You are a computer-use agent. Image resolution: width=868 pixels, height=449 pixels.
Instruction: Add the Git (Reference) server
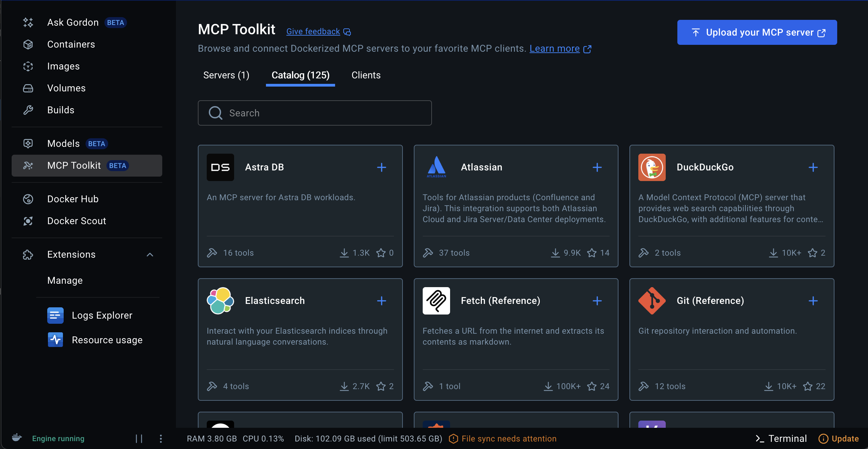pyautogui.click(x=813, y=301)
